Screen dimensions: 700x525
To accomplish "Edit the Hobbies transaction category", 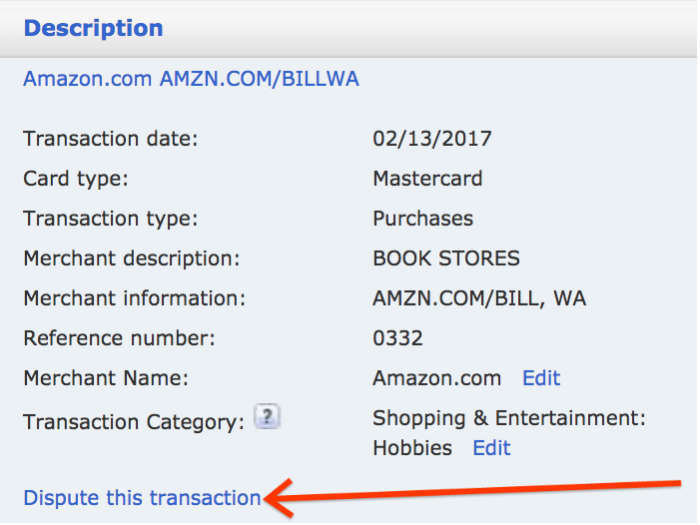I will click(492, 448).
